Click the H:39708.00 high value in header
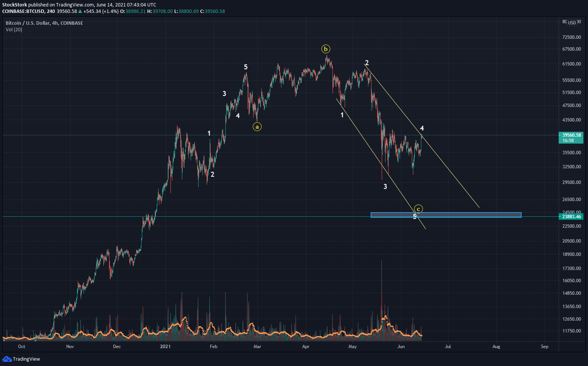 tap(161, 11)
